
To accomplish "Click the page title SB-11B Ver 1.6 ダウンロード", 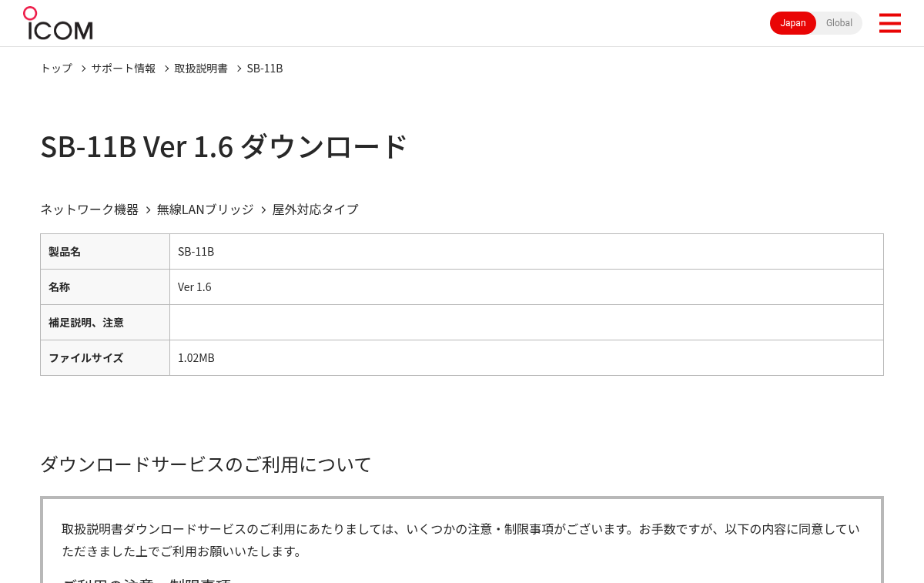I will coord(223,146).
